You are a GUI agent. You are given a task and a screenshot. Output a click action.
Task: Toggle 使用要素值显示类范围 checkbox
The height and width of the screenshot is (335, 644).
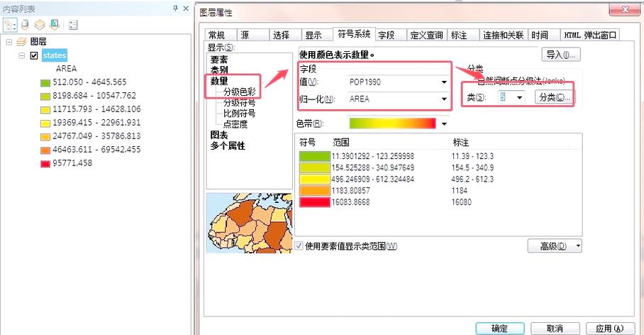[x=299, y=246]
